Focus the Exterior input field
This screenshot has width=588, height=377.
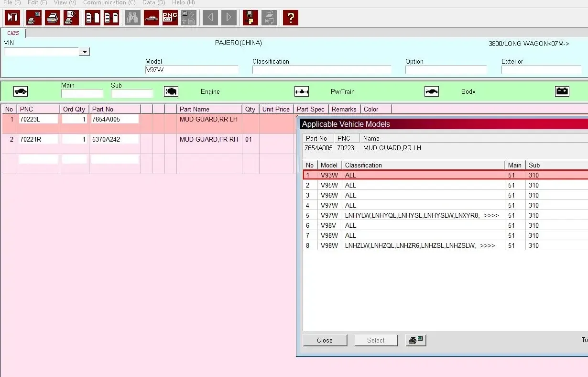pyautogui.click(x=542, y=70)
